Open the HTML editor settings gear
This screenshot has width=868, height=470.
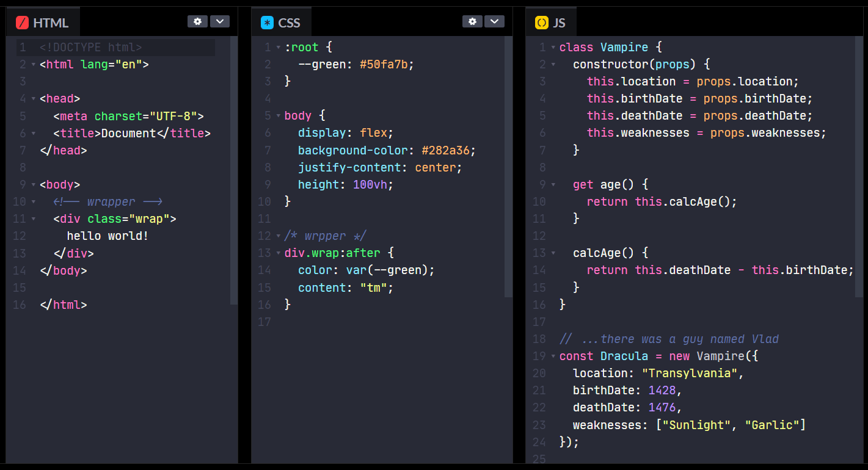tap(197, 21)
